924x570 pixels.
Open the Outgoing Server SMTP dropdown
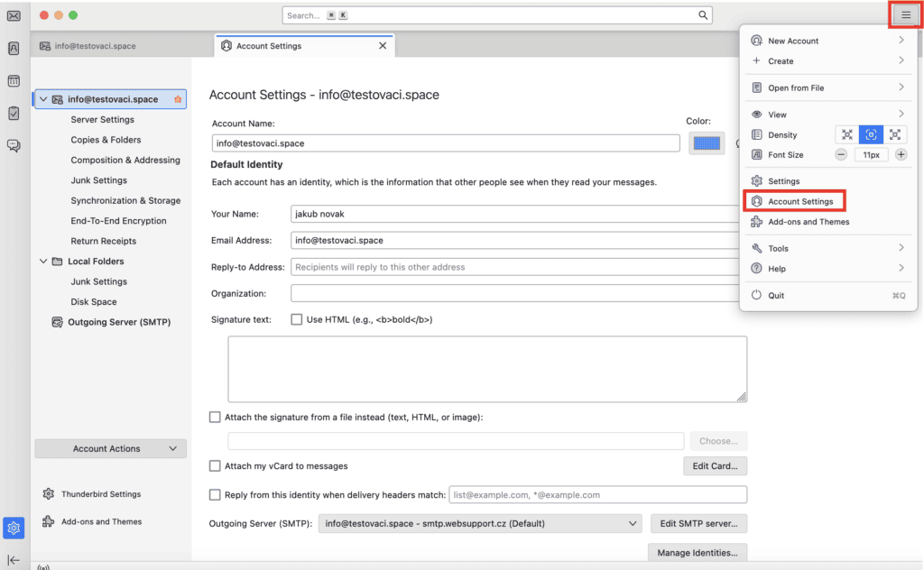tap(480, 523)
